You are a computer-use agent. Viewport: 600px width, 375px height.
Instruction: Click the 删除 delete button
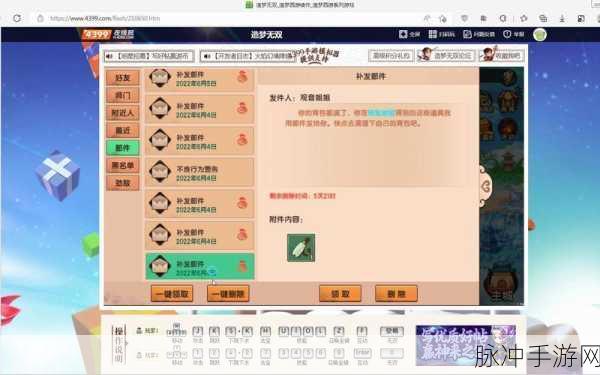(x=396, y=293)
